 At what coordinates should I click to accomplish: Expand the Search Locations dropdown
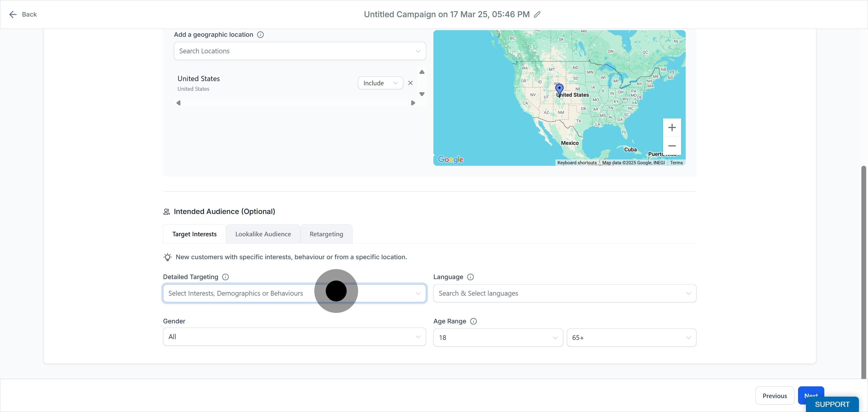pyautogui.click(x=300, y=51)
